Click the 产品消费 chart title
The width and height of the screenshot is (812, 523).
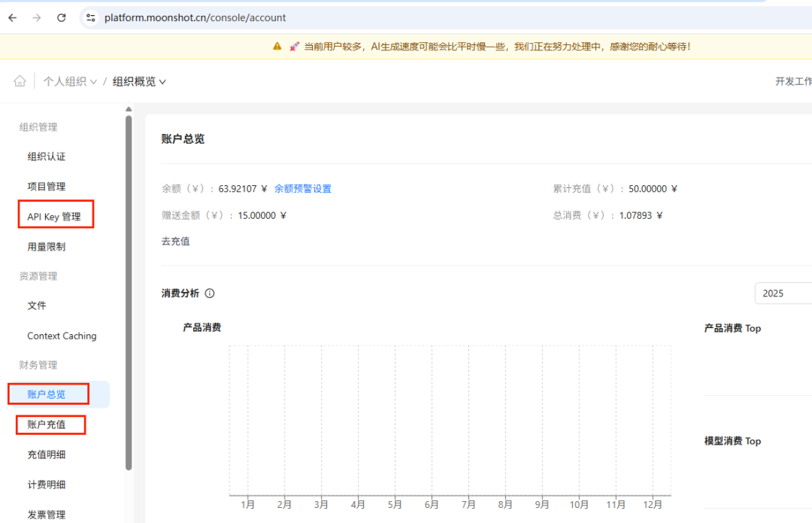(202, 327)
